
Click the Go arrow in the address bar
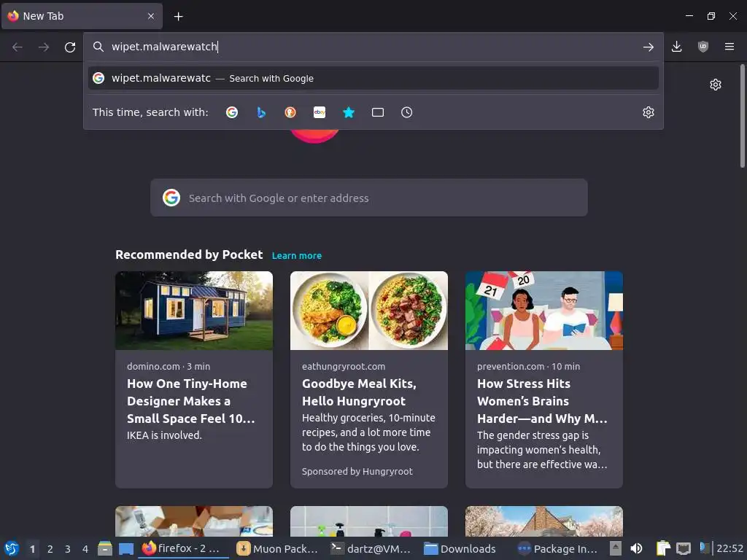pyautogui.click(x=648, y=47)
